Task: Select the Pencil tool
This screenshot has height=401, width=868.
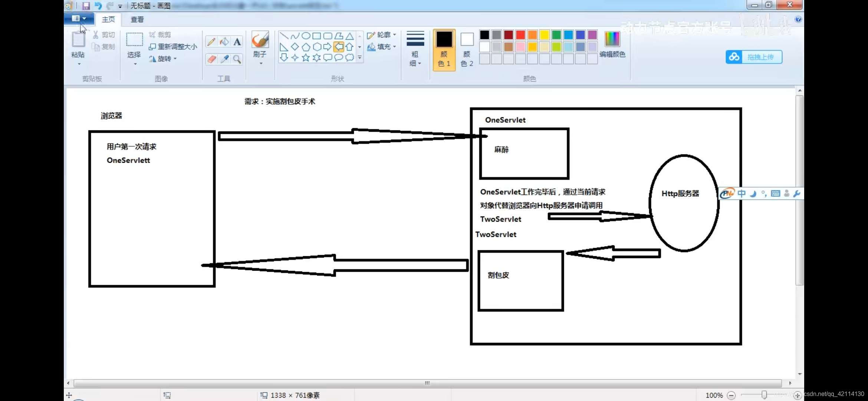Action: (211, 42)
